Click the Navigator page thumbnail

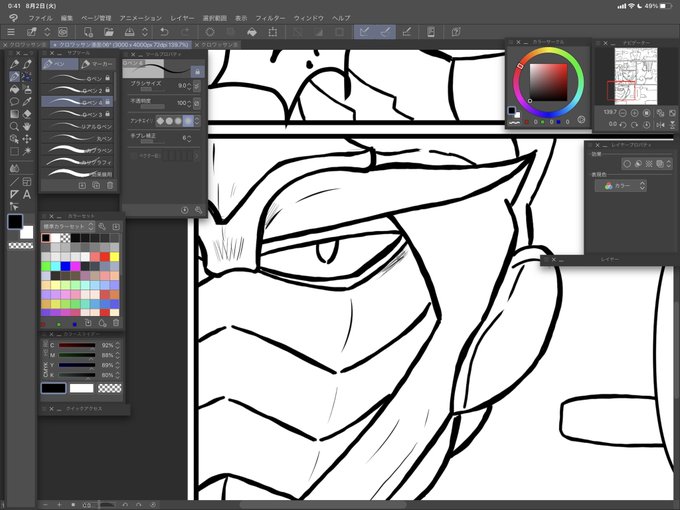coord(636,76)
